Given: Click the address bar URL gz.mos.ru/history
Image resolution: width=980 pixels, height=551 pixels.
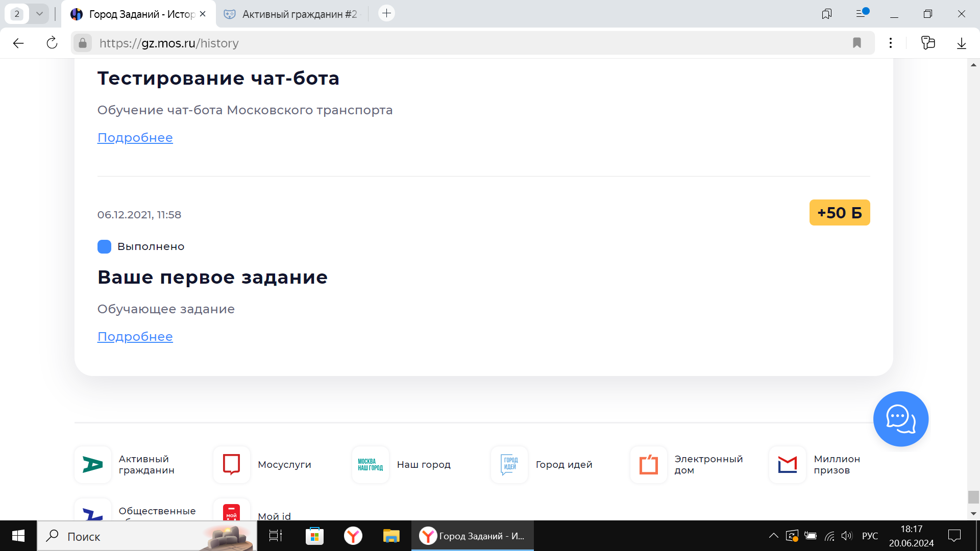Looking at the screenshot, I should (169, 43).
